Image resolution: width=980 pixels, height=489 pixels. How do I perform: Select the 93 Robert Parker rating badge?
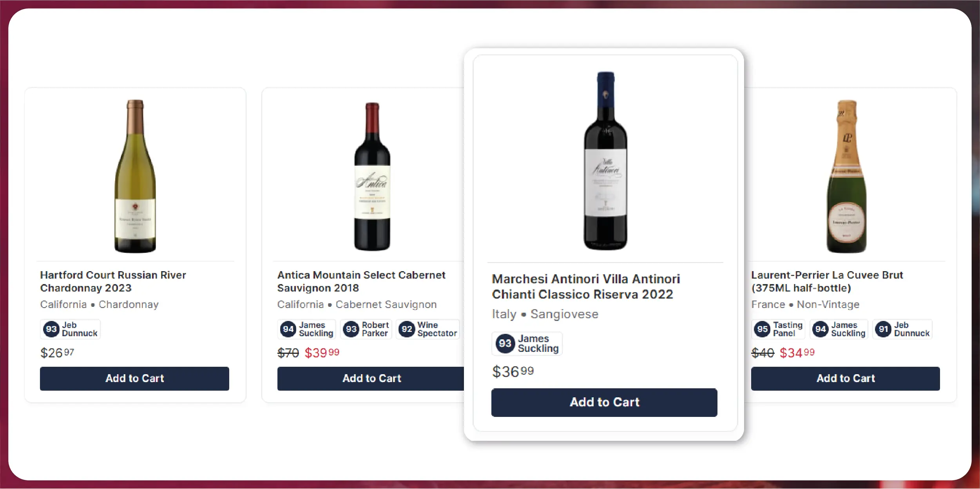(366, 329)
